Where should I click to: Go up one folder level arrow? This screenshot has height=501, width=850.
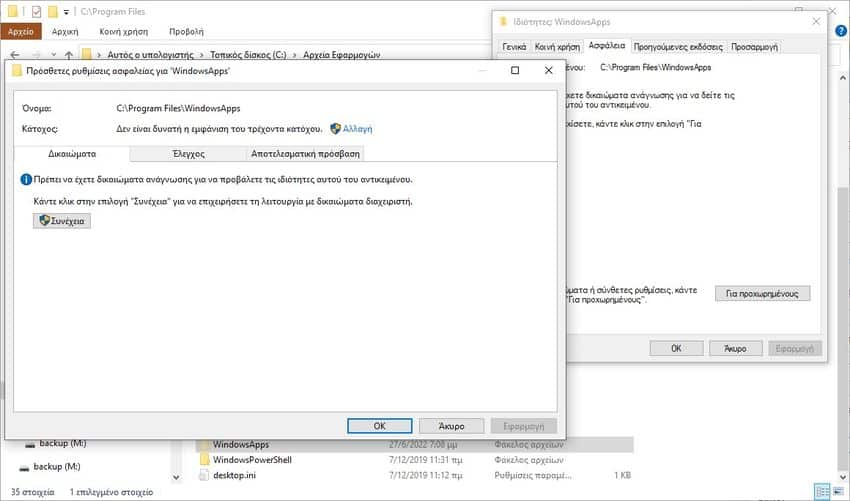pos(69,55)
